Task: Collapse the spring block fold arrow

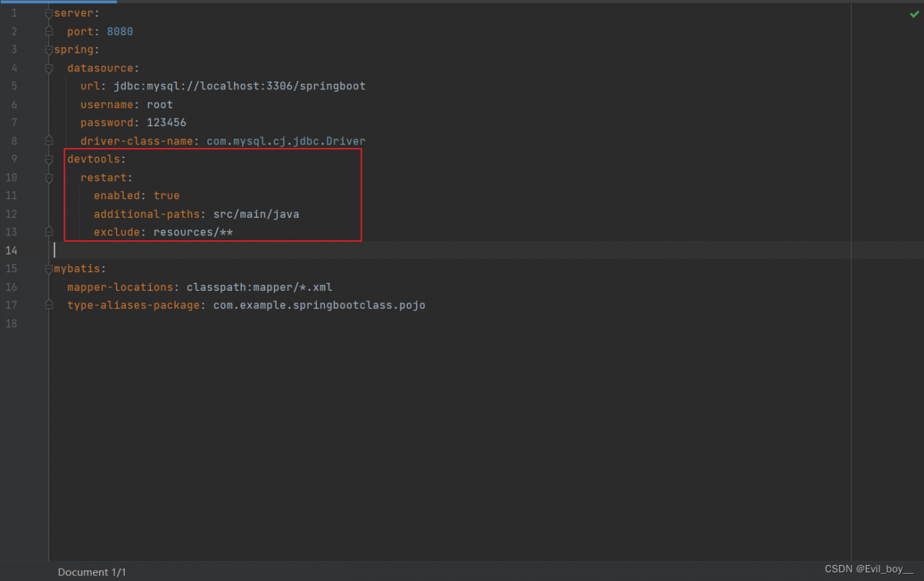Action: [49, 50]
